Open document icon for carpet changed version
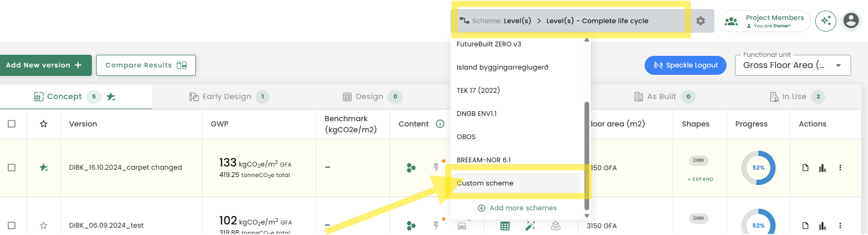The height and width of the screenshot is (235, 868). tap(805, 168)
